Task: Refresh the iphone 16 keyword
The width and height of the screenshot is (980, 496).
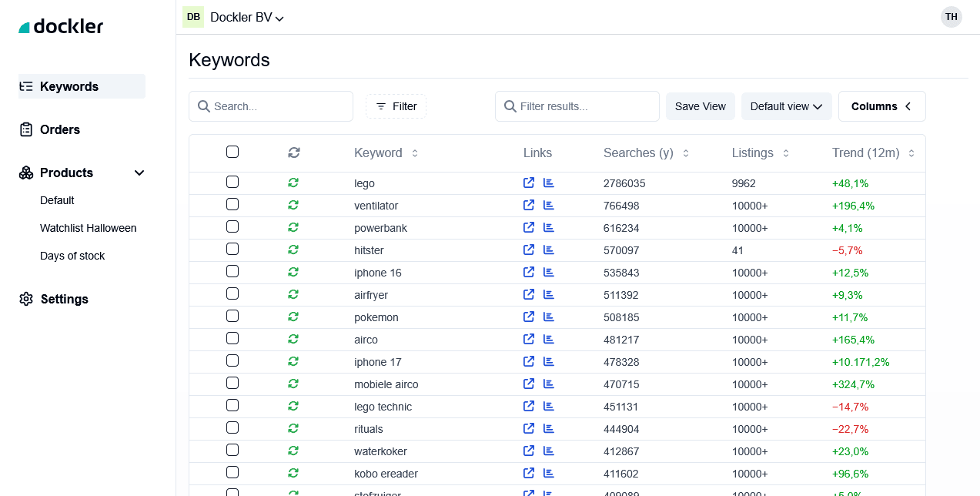Action: point(293,273)
